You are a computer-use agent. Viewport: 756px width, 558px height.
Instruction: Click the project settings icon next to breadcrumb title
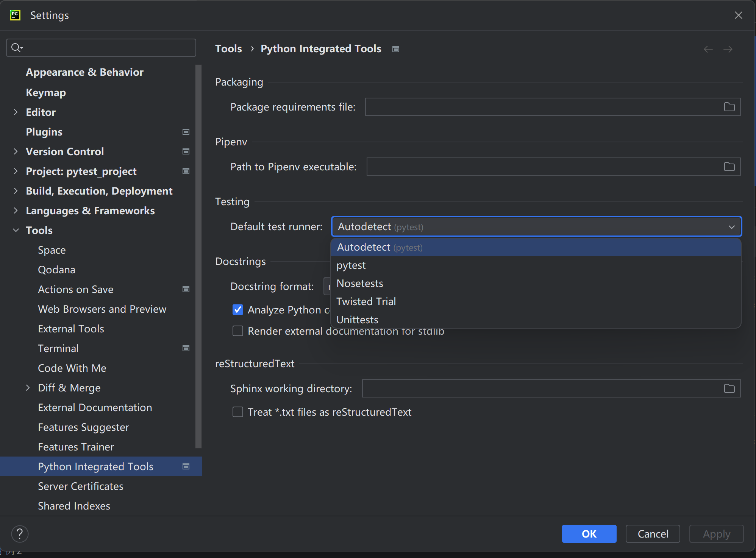[x=396, y=49]
